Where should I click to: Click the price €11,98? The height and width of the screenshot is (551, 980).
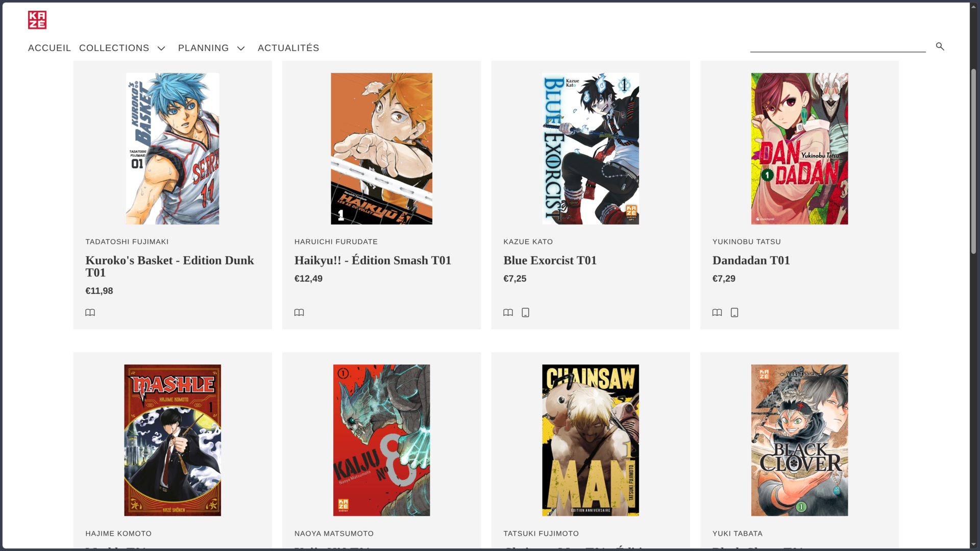click(x=99, y=291)
